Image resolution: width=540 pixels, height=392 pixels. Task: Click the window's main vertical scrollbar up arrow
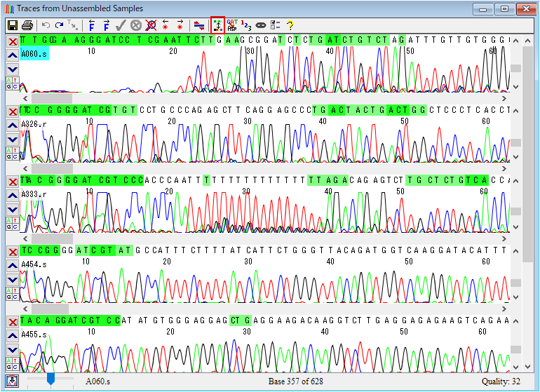point(527,41)
